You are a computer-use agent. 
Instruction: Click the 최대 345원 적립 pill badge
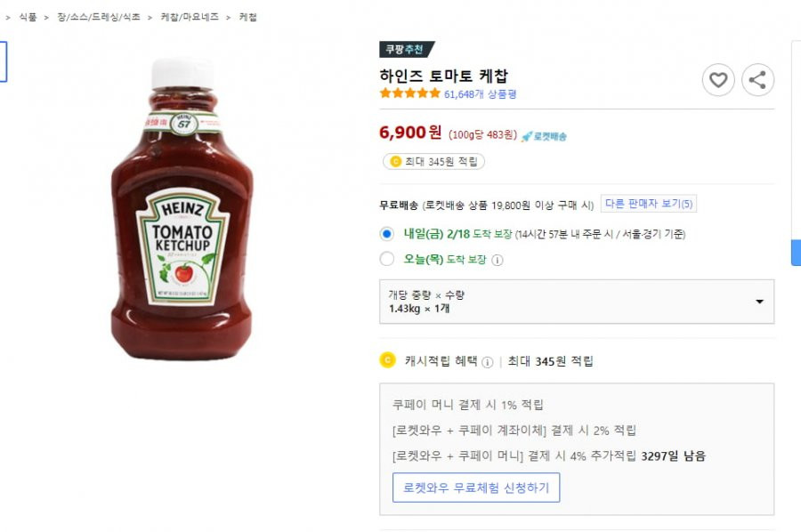point(433,161)
